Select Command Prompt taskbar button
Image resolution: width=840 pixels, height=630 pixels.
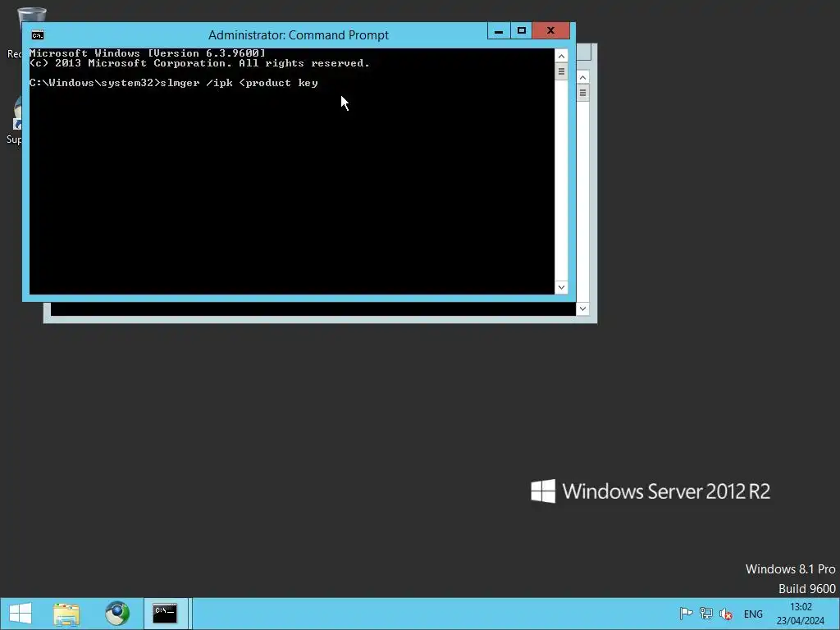click(165, 614)
